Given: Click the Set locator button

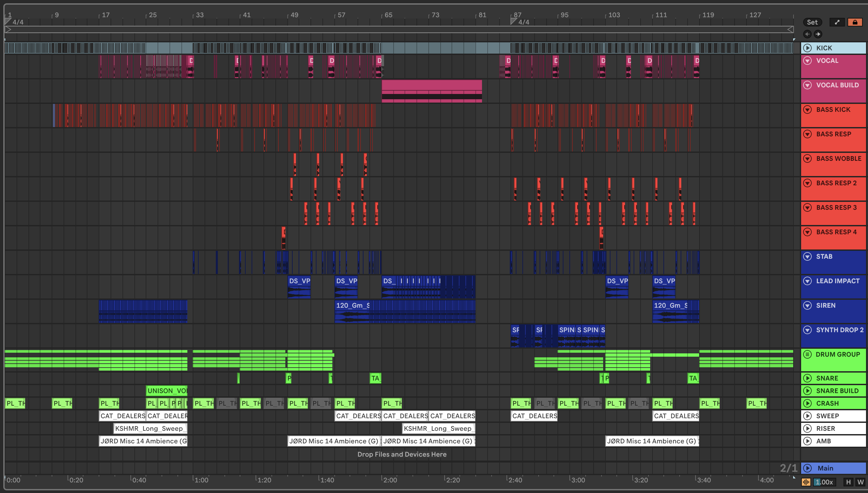Looking at the screenshot, I should click(812, 22).
